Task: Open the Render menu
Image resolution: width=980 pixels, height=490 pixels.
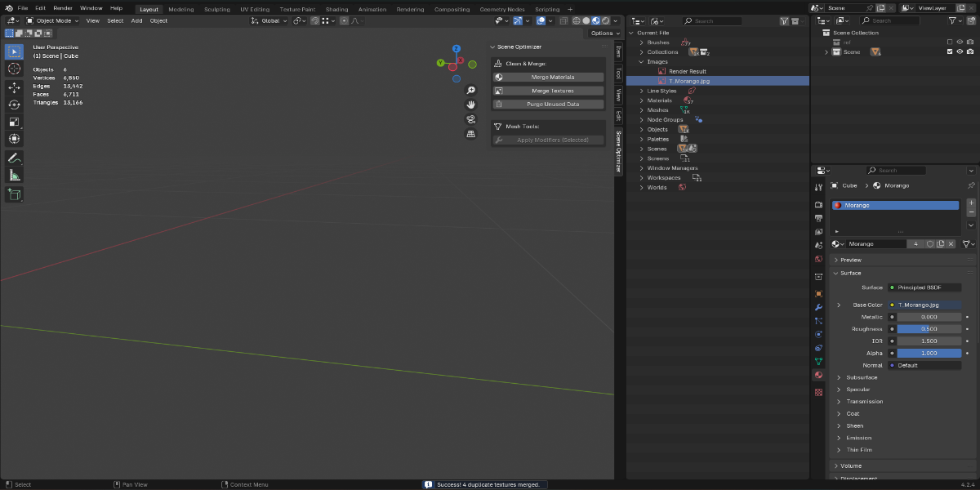Action: (x=63, y=8)
